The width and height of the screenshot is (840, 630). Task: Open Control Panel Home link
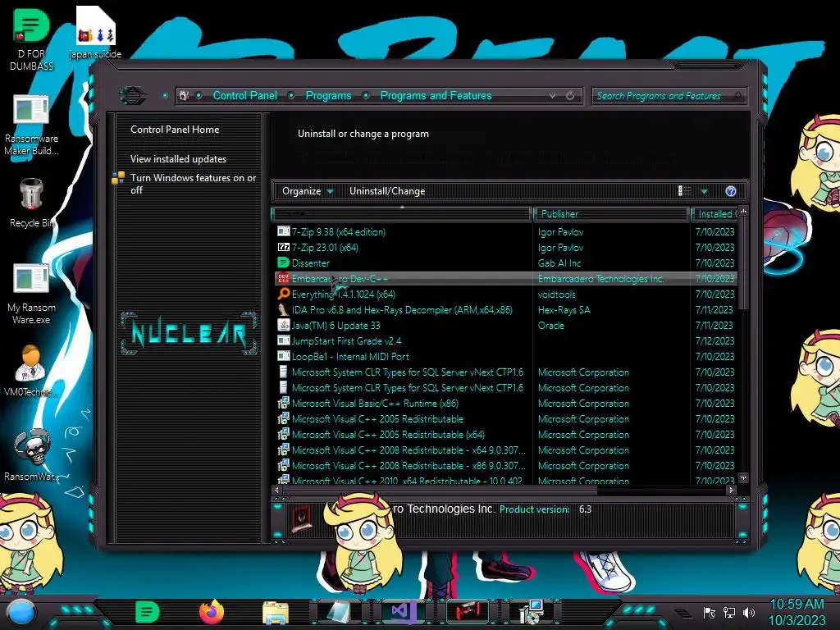pyautogui.click(x=175, y=129)
